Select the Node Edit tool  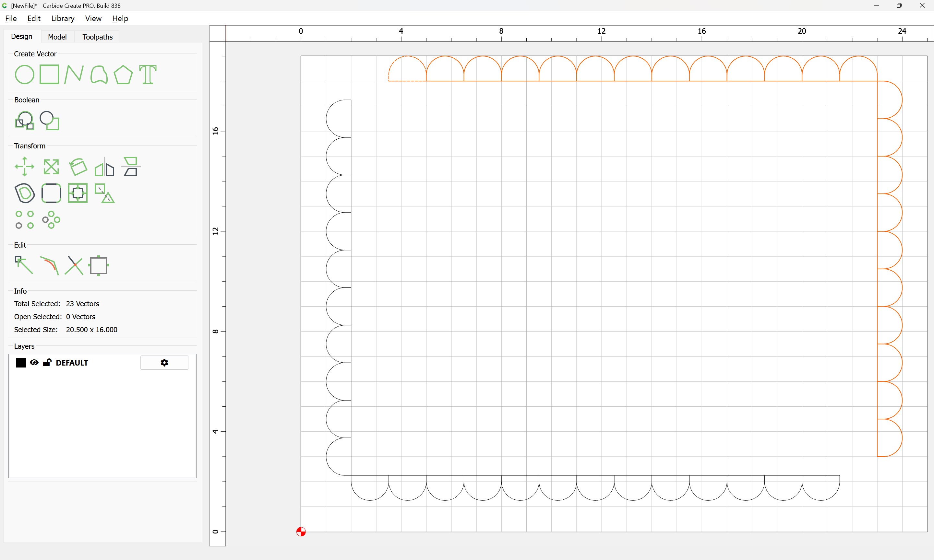point(24,265)
